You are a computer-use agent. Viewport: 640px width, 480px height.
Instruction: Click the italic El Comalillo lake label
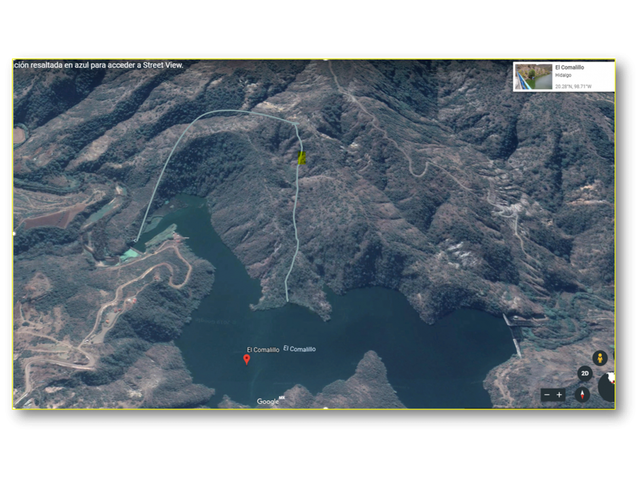pyautogui.click(x=300, y=349)
